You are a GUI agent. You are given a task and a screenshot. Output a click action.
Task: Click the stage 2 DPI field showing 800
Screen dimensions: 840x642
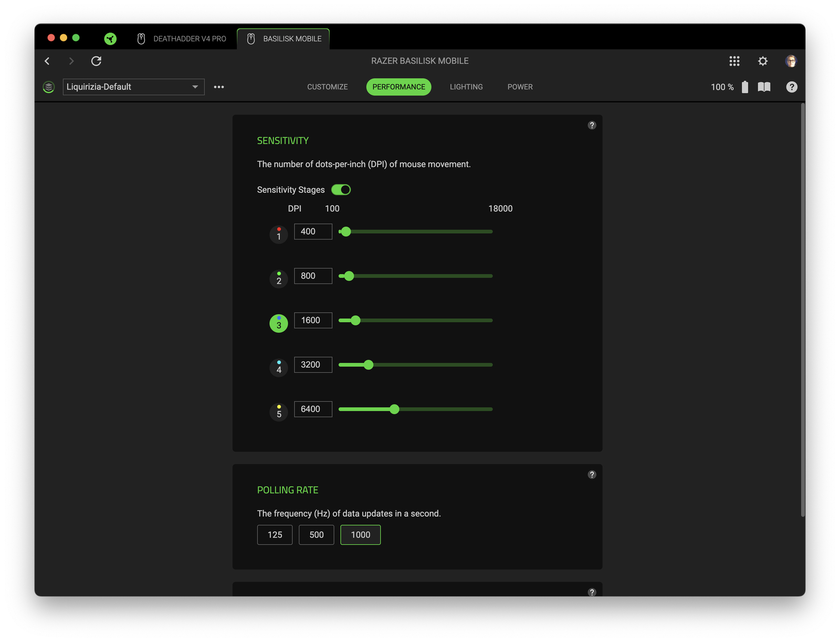click(313, 276)
